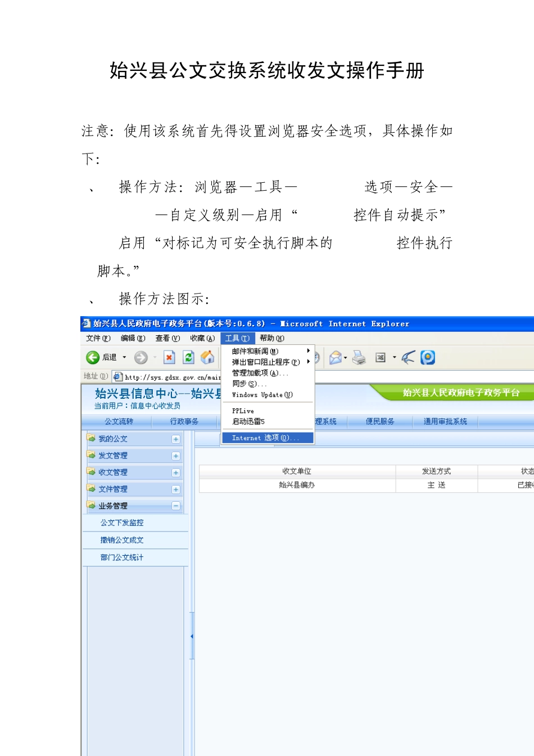
Task: Click the 收文单位 column header
Action: point(297,471)
